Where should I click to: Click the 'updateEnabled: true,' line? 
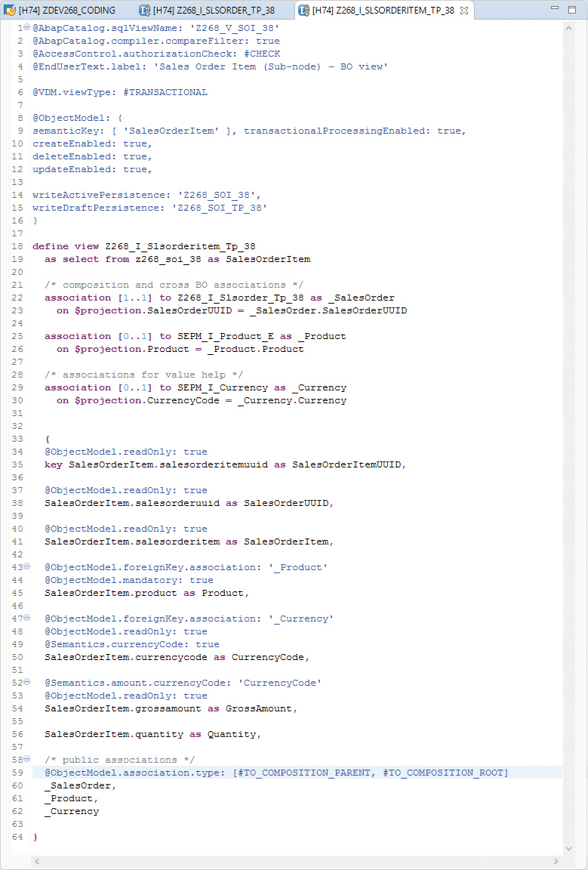91,169
